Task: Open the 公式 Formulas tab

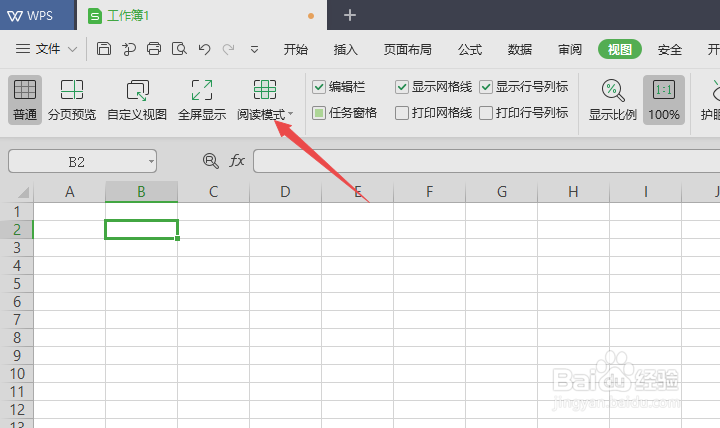Action: [470, 49]
